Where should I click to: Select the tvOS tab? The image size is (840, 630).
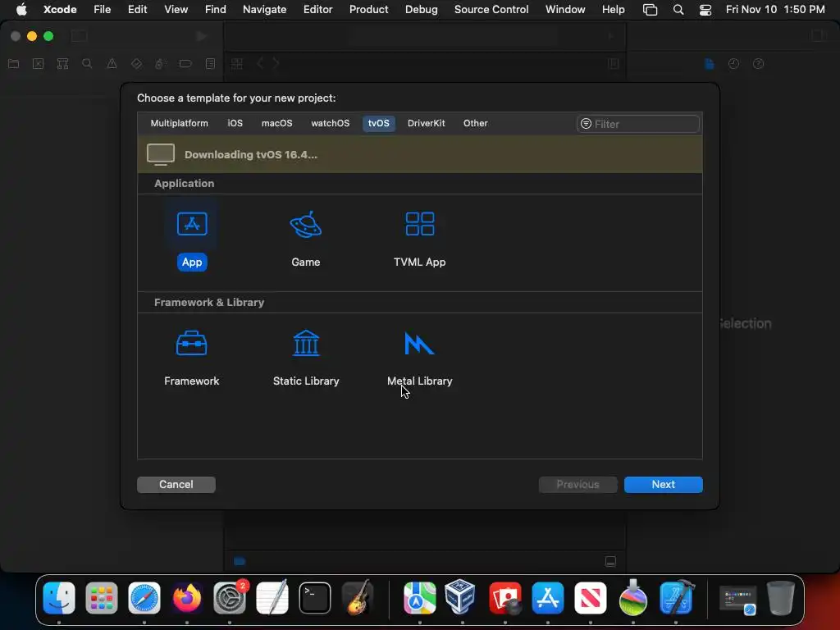click(x=378, y=123)
